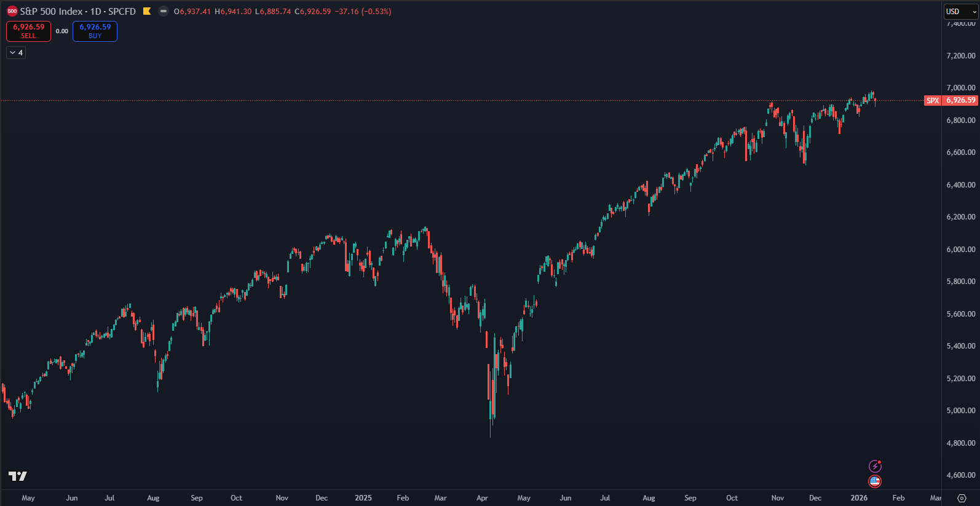980x506 pixels.
Task: Click the 5,000.00 price axis label
Action: (x=961, y=411)
